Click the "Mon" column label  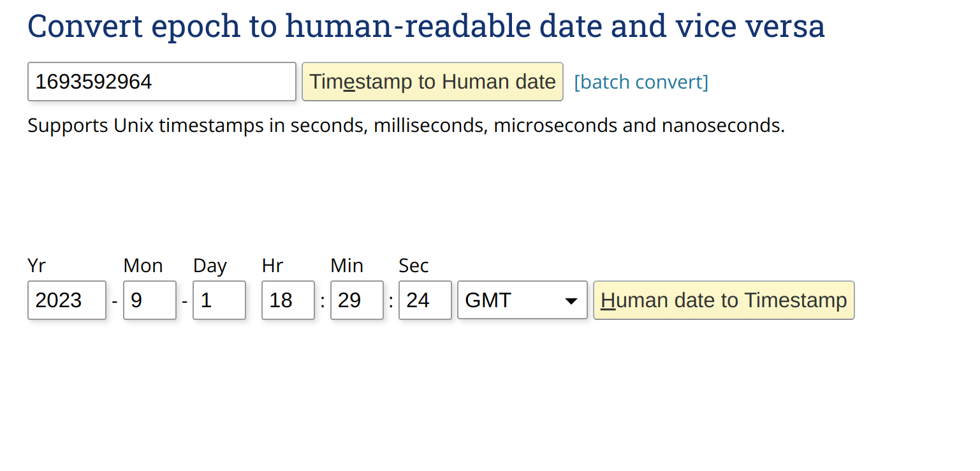142,265
